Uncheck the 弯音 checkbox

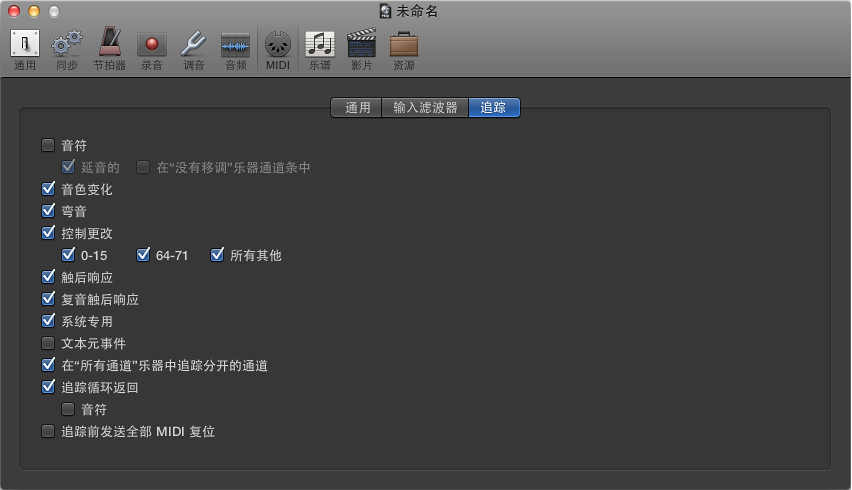pos(48,211)
